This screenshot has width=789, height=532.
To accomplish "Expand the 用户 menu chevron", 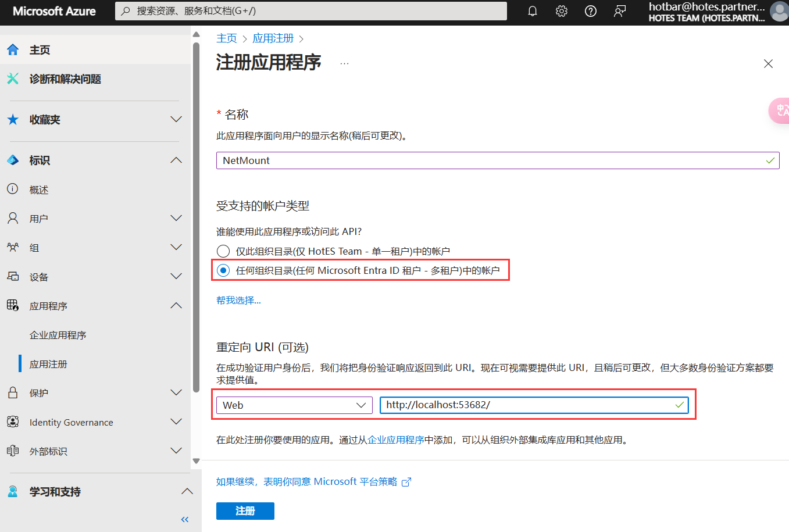I will tap(176, 218).
